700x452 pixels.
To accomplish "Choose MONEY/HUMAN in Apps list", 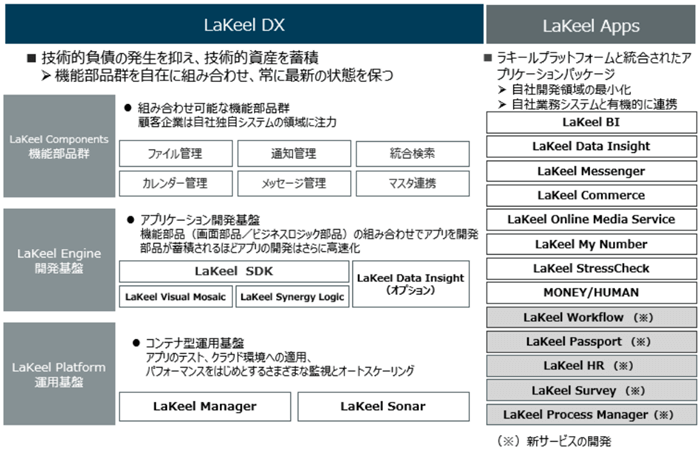I will click(591, 293).
